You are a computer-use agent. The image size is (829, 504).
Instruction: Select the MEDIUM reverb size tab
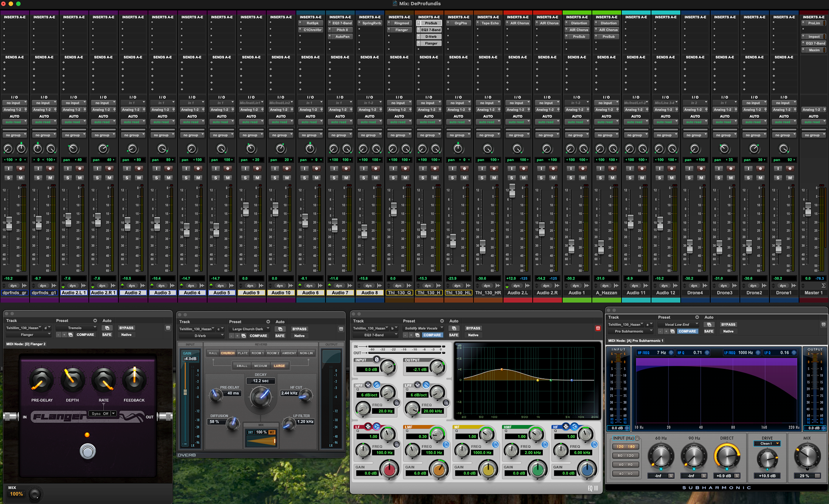(x=260, y=366)
